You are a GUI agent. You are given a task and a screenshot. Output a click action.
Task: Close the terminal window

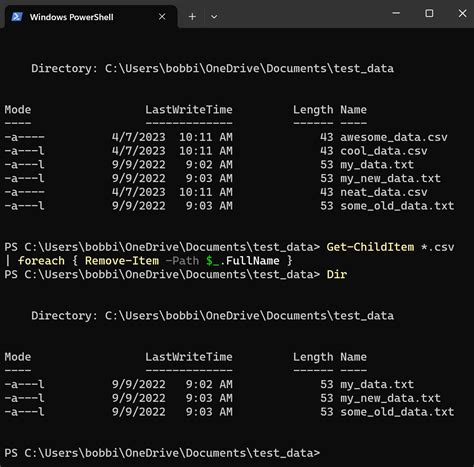[462, 13]
